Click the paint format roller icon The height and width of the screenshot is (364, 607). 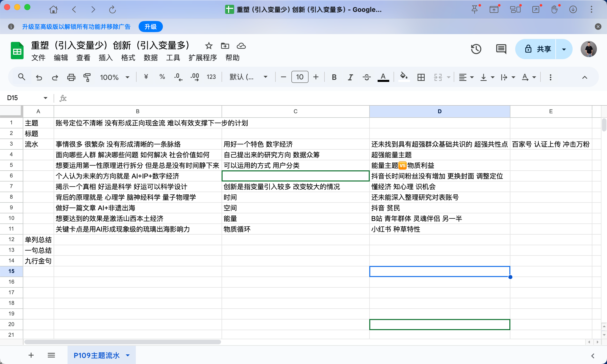coord(87,77)
